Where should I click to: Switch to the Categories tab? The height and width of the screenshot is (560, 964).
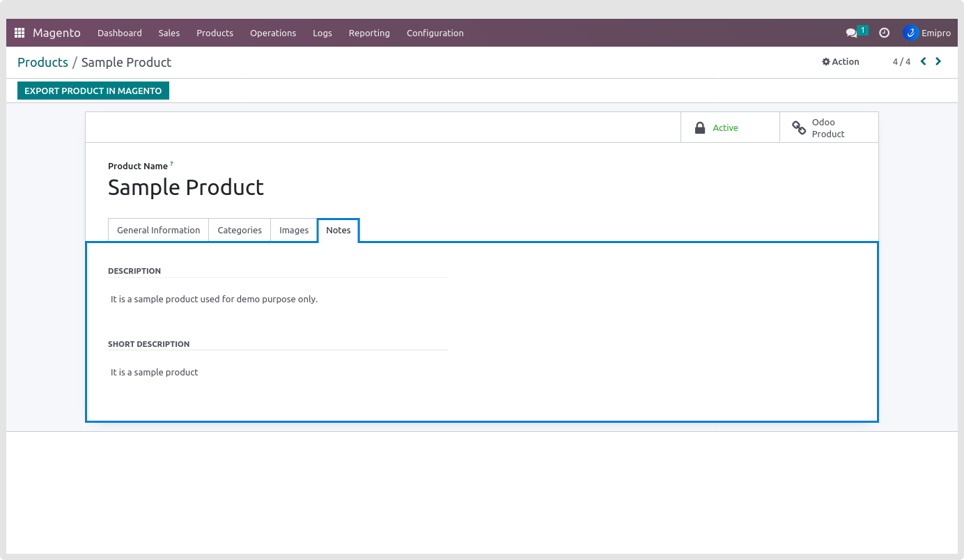point(240,230)
